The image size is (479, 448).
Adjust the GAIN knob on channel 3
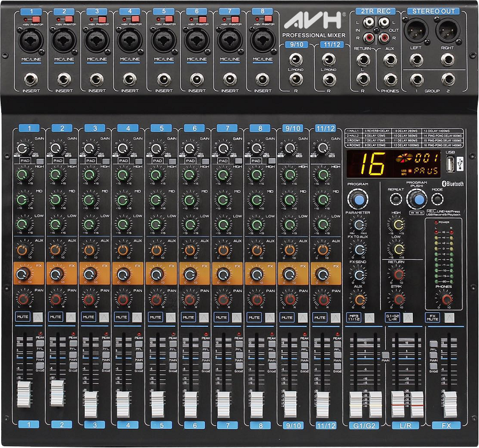click(x=90, y=149)
